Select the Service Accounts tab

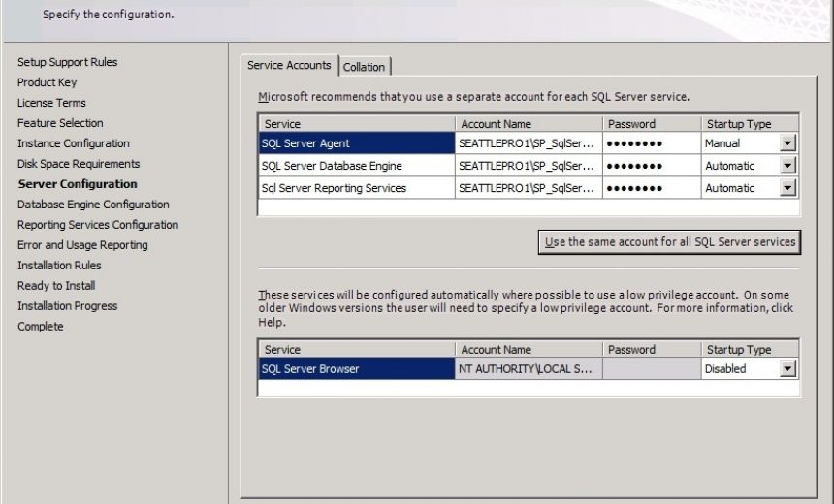click(289, 65)
